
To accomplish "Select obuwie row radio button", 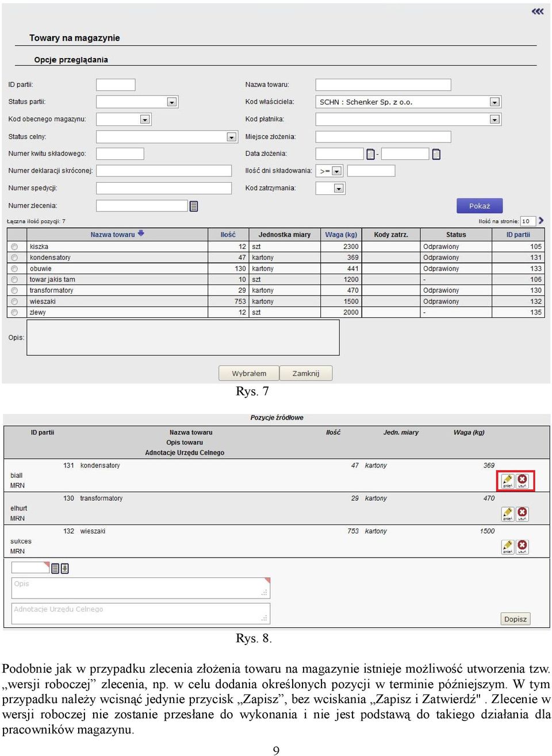I will (14, 268).
